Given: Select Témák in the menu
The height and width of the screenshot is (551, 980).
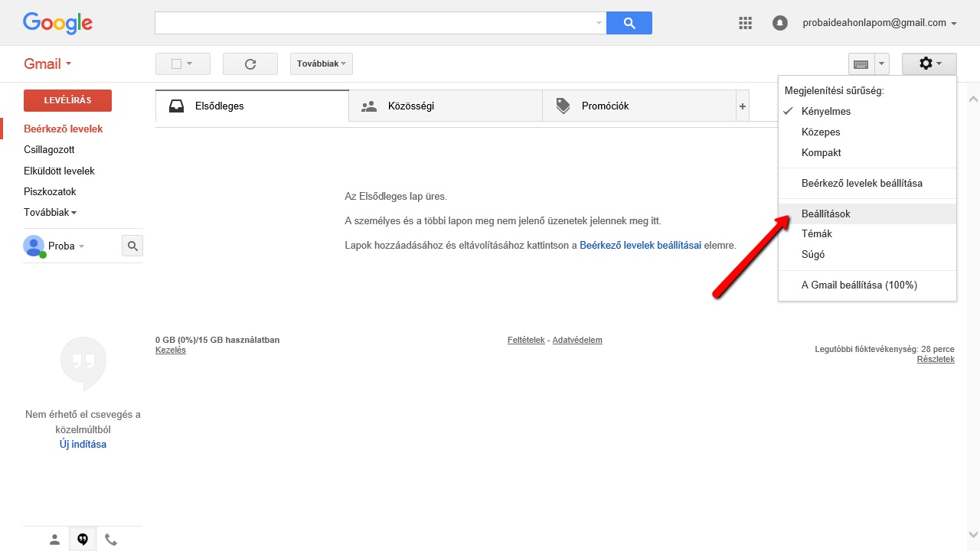Looking at the screenshot, I should coord(867,233).
